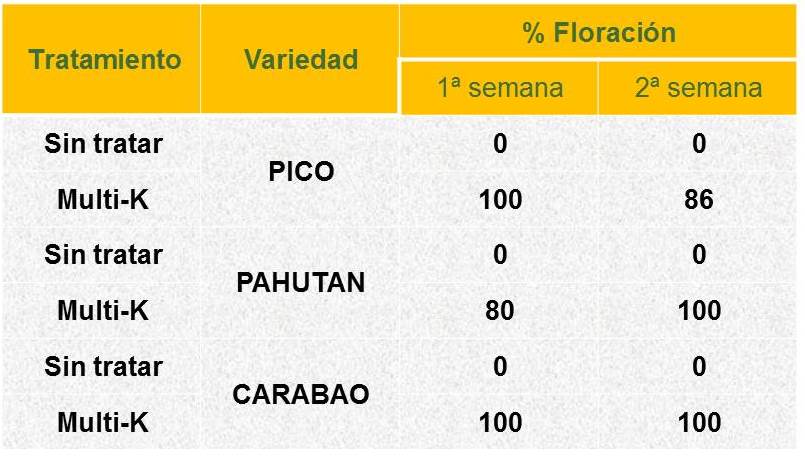Image resolution: width=805 pixels, height=459 pixels.
Task: Click the 86 value for PICO Multi-K
Action: click(699, 199)
